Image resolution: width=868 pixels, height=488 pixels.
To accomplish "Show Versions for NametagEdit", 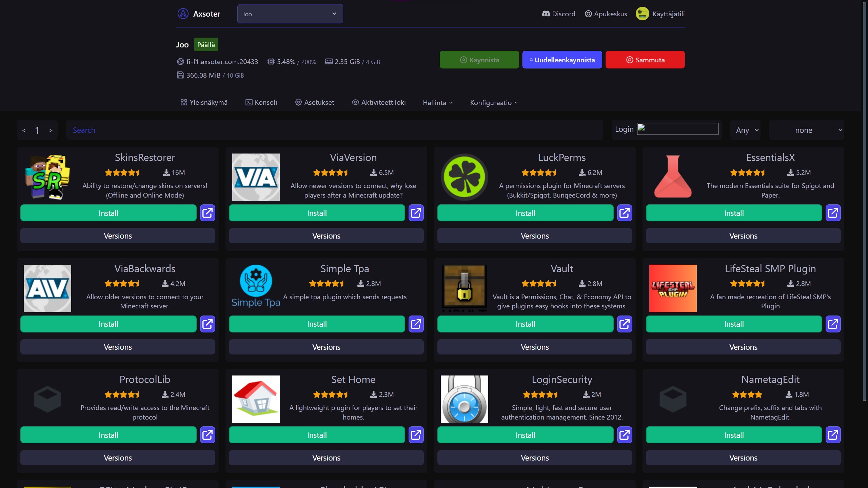I will (x=743, y=458).
